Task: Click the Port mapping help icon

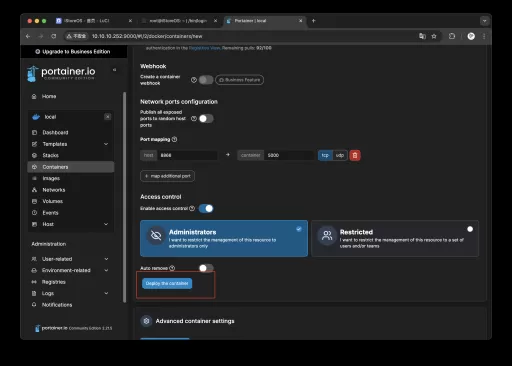Action: click(174, 139)
